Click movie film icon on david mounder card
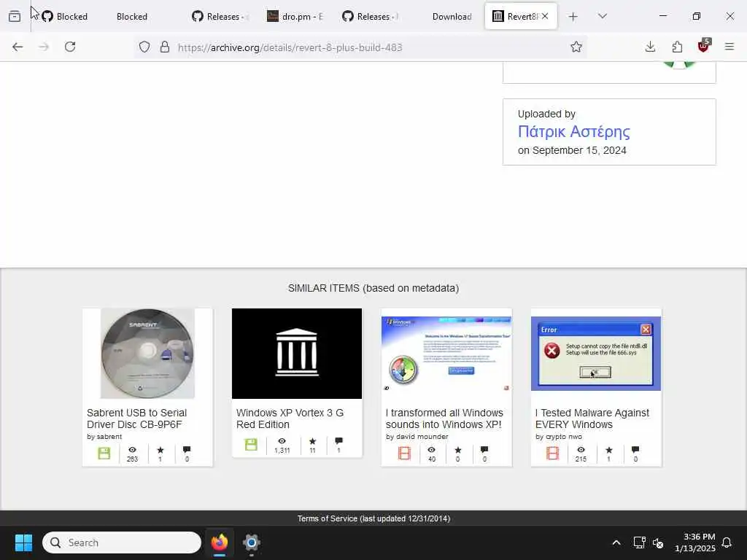Screen dimensions: 747x560 (404, 453)
